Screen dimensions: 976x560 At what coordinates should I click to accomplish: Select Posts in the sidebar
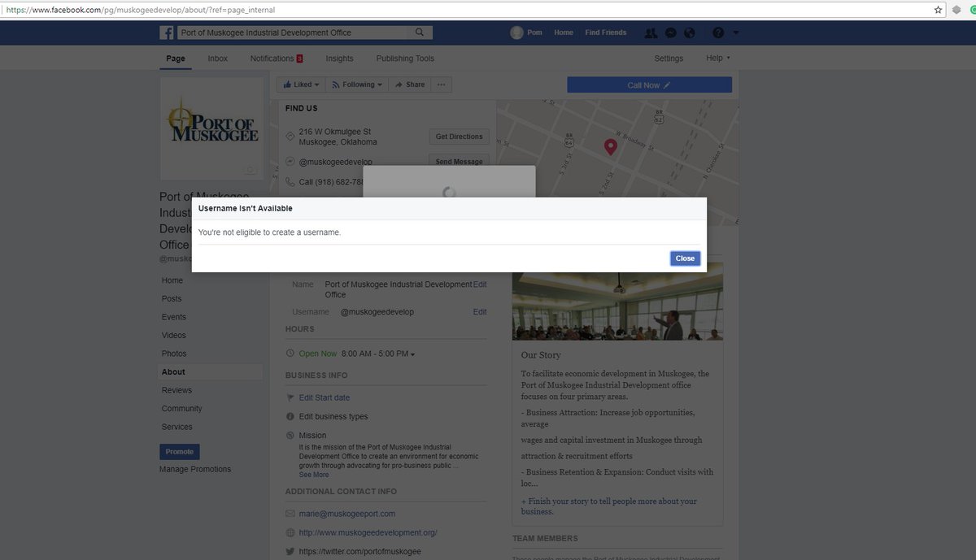coord(172,298)
